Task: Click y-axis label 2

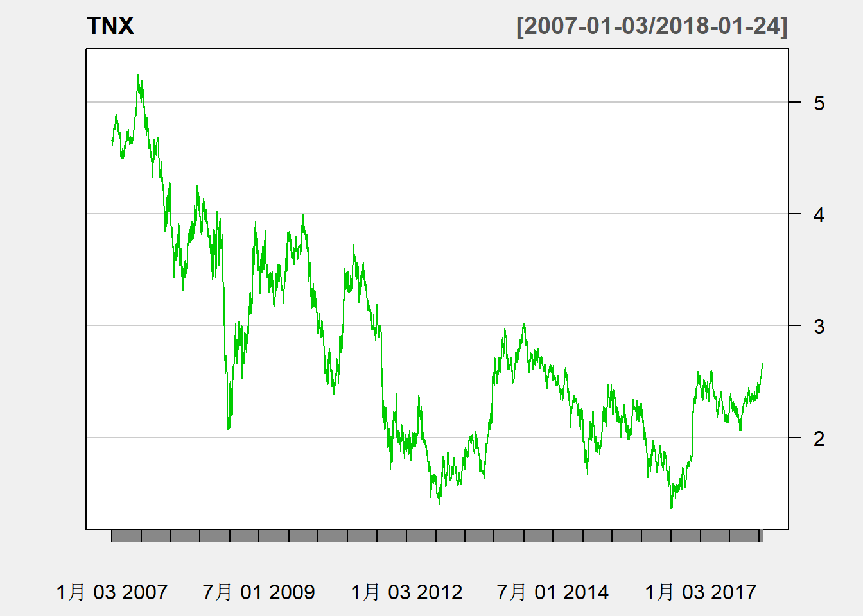Action: click(x=819, y=438)
